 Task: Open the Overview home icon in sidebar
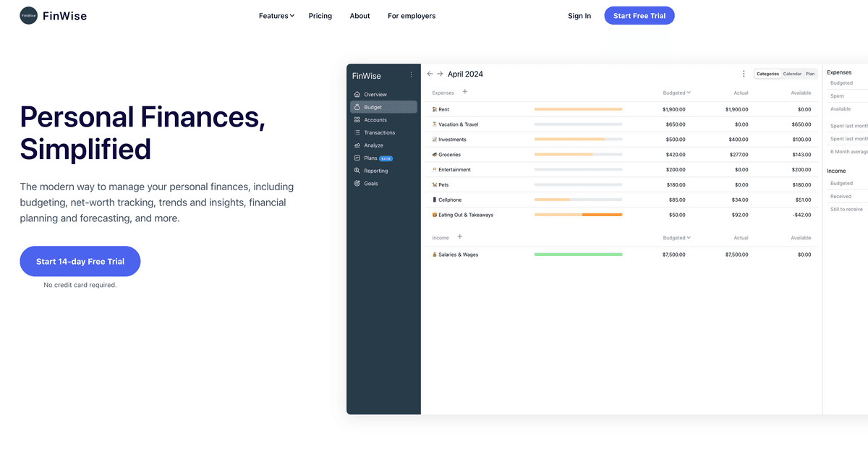coord(357,95)
